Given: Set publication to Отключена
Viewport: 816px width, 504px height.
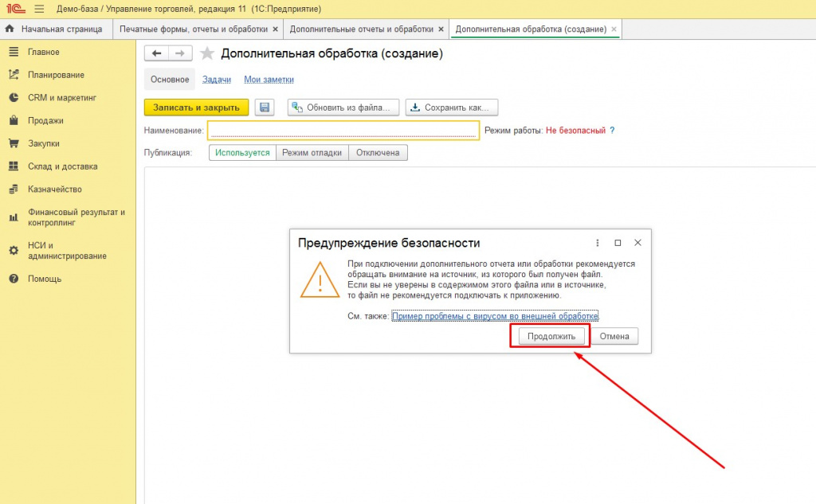Looking at the screenshot, I should pos(378,153).
